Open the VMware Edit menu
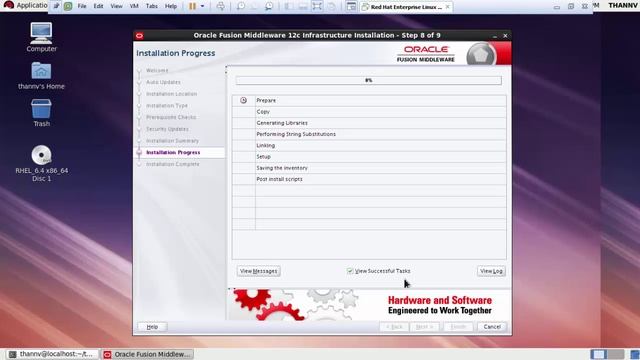Viewport: 640px width, 360px height. tap(98, 6)
